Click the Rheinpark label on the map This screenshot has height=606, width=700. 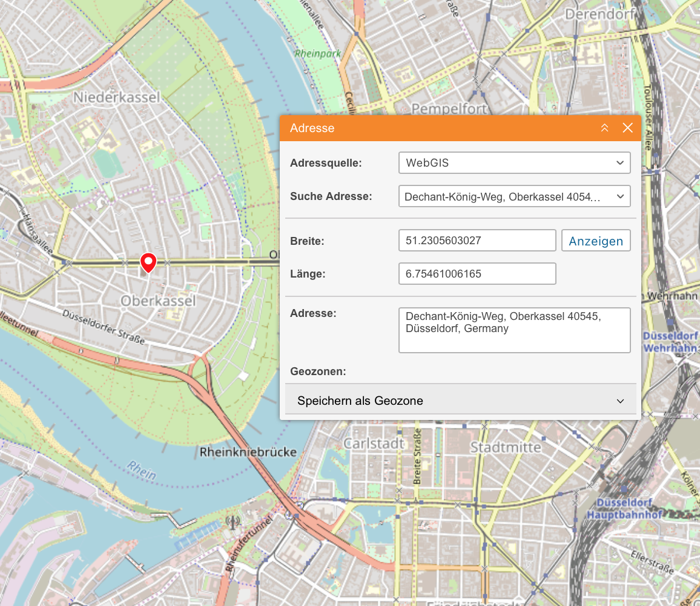pos(318,53)
